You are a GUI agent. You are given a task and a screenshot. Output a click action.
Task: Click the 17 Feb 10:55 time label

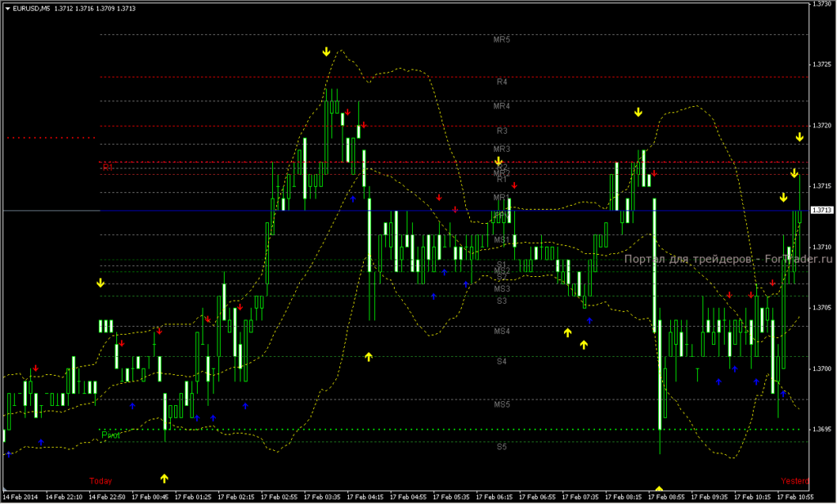coord(795,497)
